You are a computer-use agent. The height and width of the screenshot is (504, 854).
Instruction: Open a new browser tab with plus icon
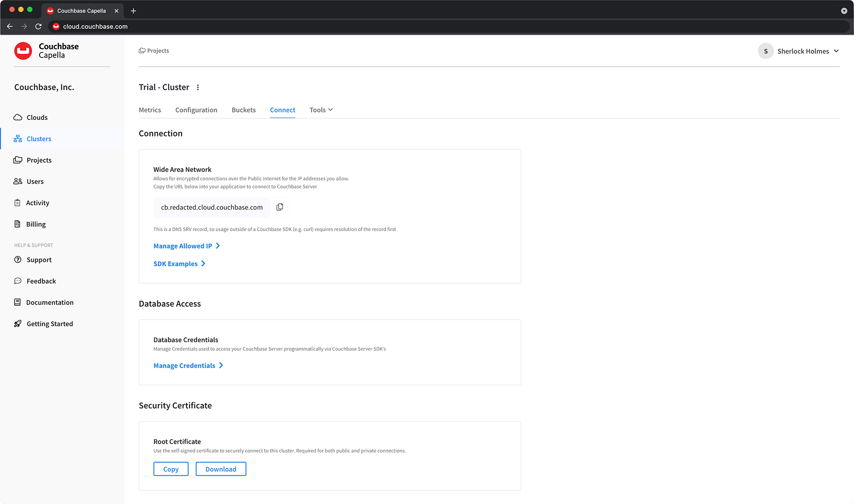[133, 11]
